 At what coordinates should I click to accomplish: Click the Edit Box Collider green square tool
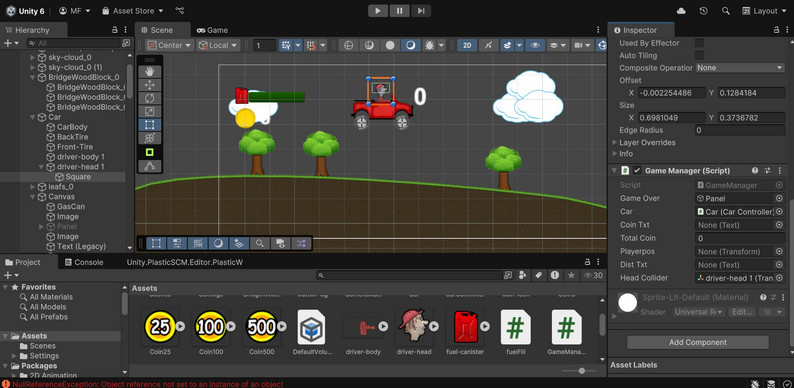pyautogui.click(x=149, y=152)
